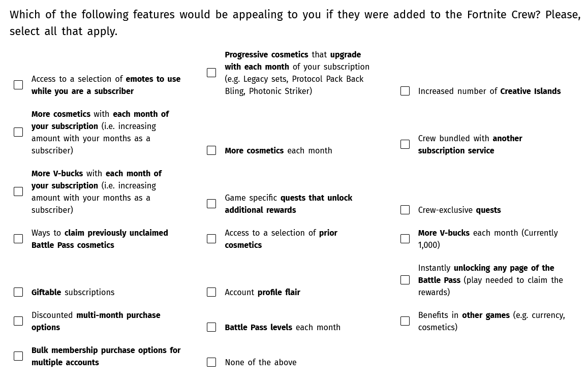588x384 pixels.
Task: Select claim previously unclaimed Battle Pass cosmetics
Action: click(18, 239)
